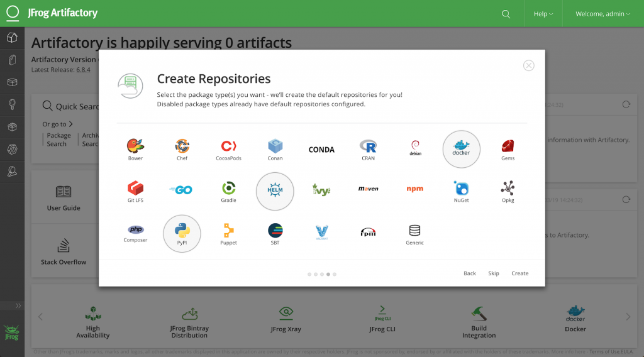Choose the NuGet package type
The width and height of the screenshot is (644, 357).
pos(461,191)
